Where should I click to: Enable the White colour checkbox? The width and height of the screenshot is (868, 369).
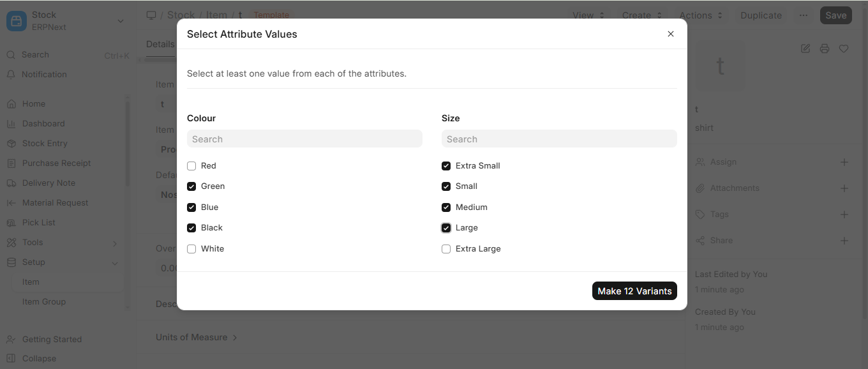click(191, 249)
